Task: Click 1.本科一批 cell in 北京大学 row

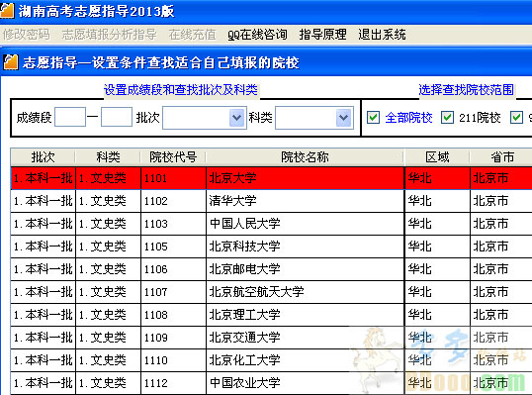Action: pyautogui.click(x=44, y=178)
